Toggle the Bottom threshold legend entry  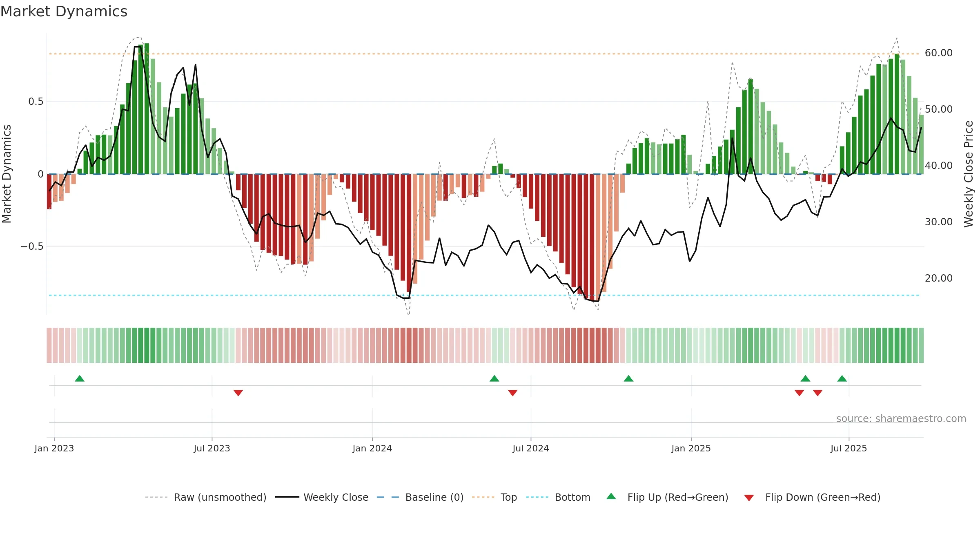558,497
